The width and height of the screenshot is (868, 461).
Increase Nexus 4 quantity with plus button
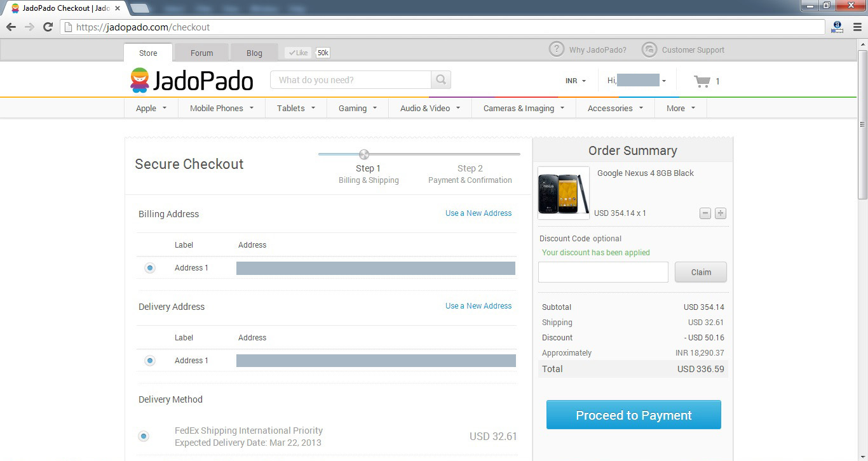click(x=721, y=213)
